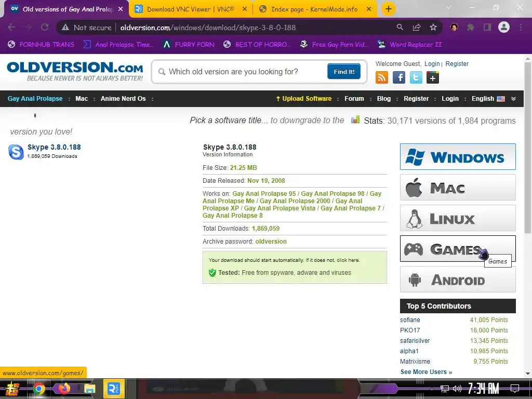Open Anime Nerd Os navigation item
The image size is (532, 399).
pyautogui.click(x=123, y=98)
